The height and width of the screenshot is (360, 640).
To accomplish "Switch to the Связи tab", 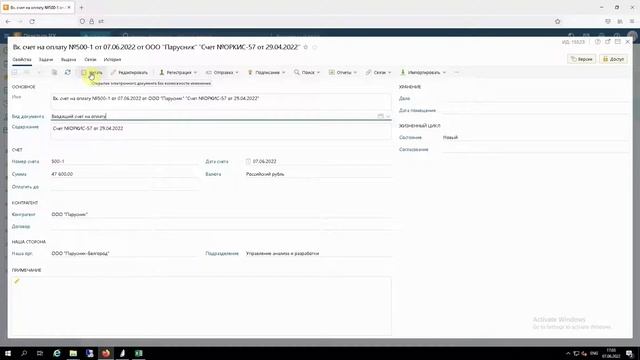I will 90,60.
